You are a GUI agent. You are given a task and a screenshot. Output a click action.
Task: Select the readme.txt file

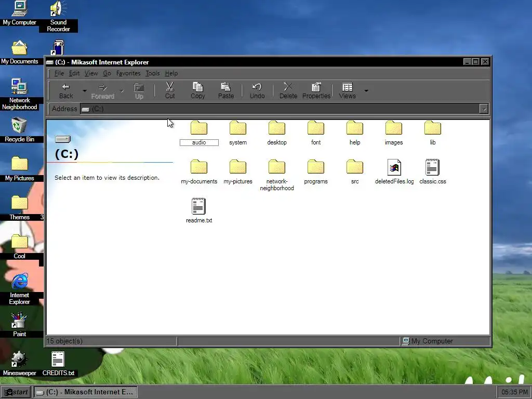coord(199,211)
